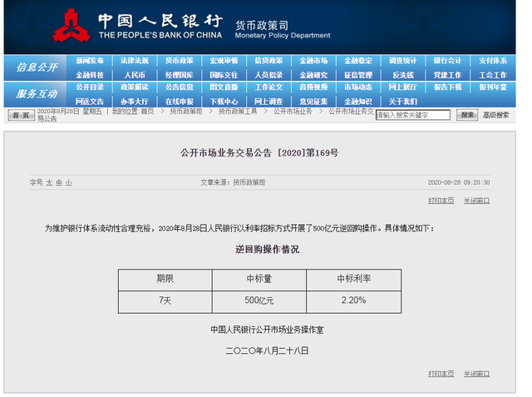Select the 政策解读 navigation item

[135, 87]
